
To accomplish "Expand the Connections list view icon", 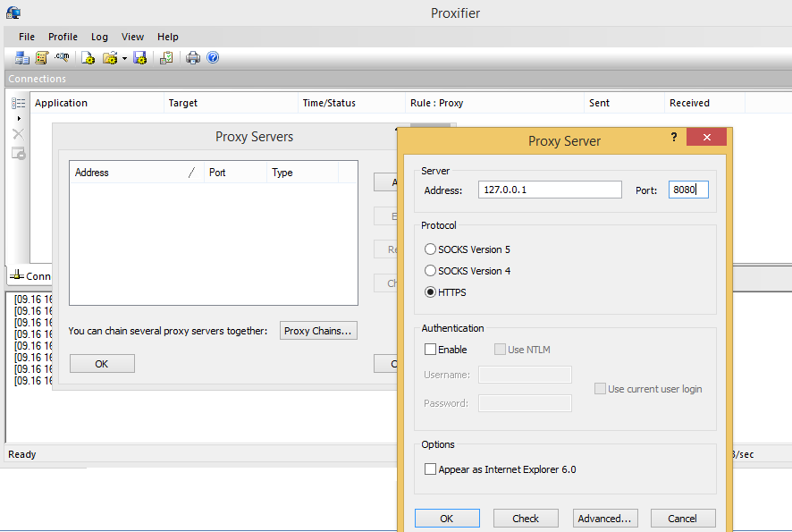I will (18, 104).
